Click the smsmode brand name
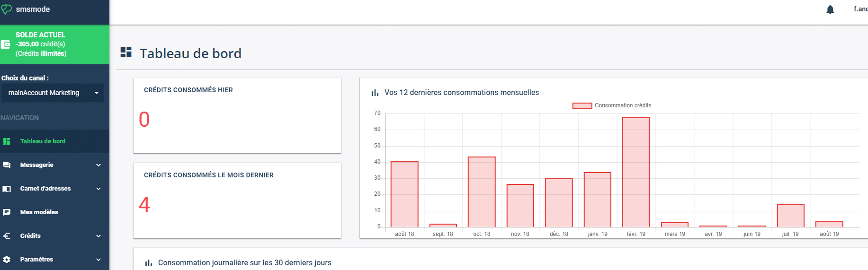 (33, 9)
